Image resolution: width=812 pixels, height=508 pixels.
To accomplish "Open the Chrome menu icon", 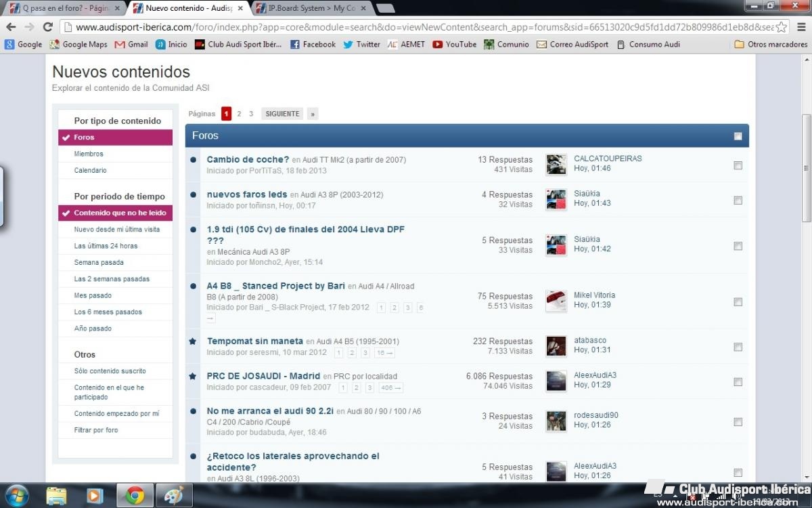I will [802, 27].
